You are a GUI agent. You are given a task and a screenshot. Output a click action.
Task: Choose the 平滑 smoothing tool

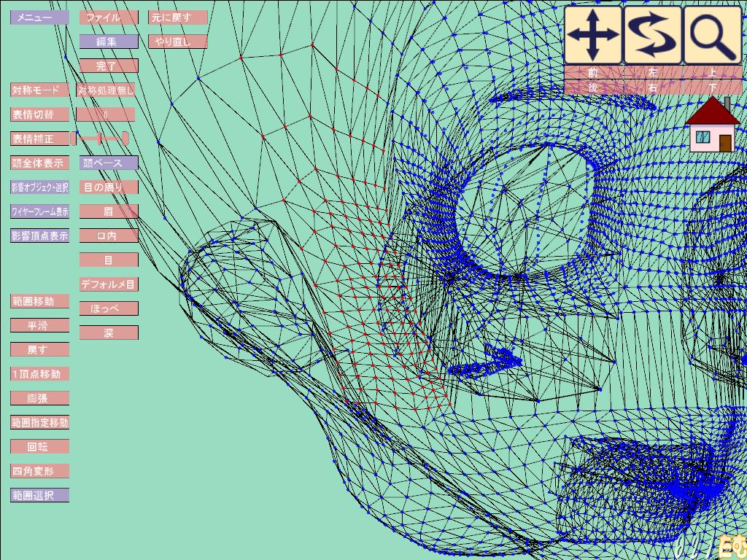[39, 325]
